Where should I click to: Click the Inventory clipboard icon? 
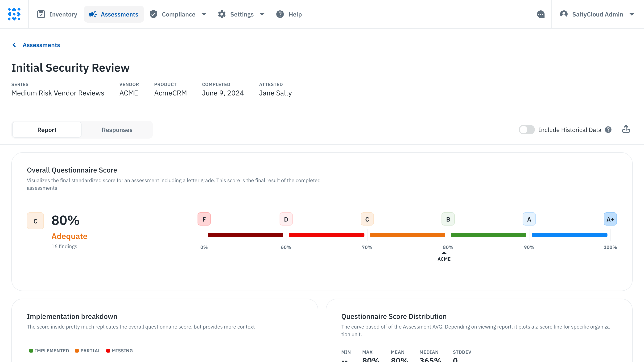[41, 14]
